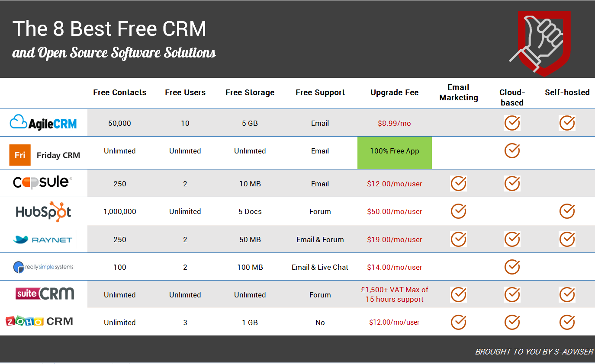
Task: Click the 10 MB storage value
Action: pos(250,184)
